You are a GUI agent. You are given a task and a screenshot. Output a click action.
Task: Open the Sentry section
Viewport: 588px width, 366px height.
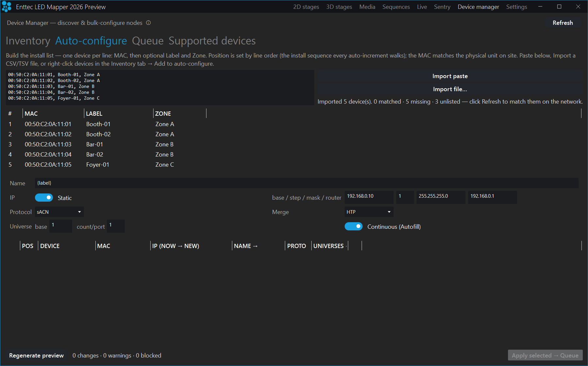pyautogui.click(x=442, y=7)
